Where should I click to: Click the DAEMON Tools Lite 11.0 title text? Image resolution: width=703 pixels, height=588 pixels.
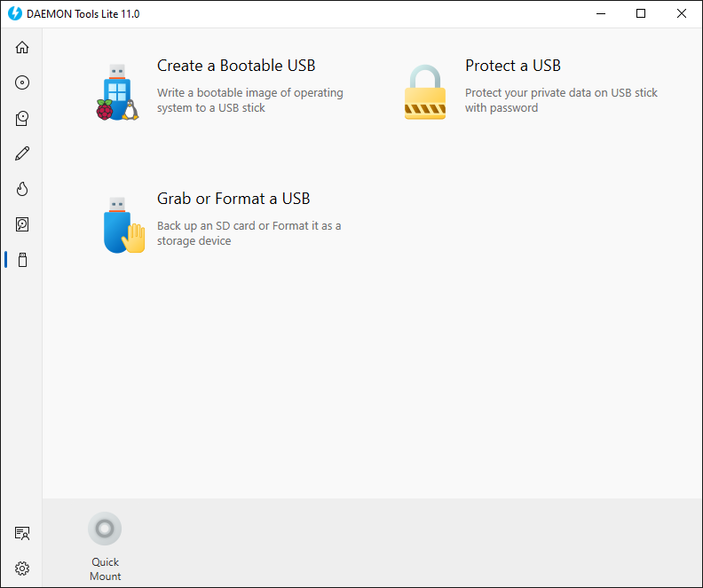(x=83, y=14)
